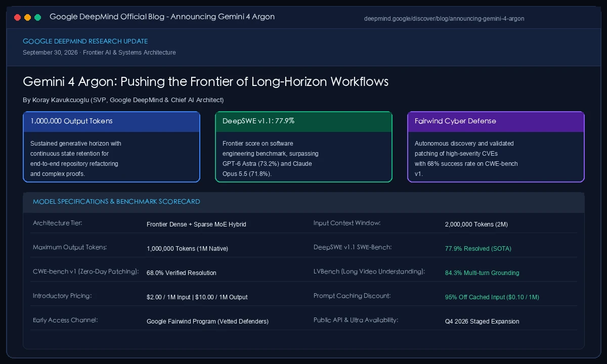Viewport: 607px width, 364px height.
Task: Click value 'Frontier Dense + Sparse MoE Hybrid'
Action: tap(196, 224)
